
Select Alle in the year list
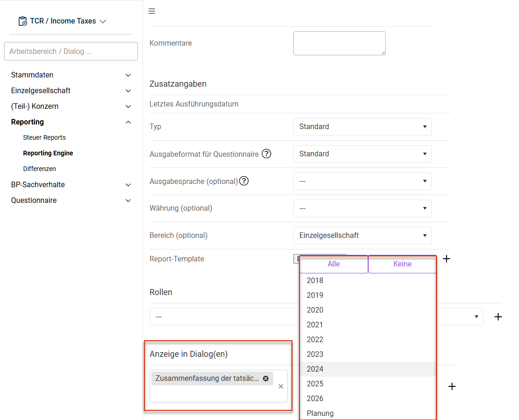pyautogui.click(x=334, y=264)
